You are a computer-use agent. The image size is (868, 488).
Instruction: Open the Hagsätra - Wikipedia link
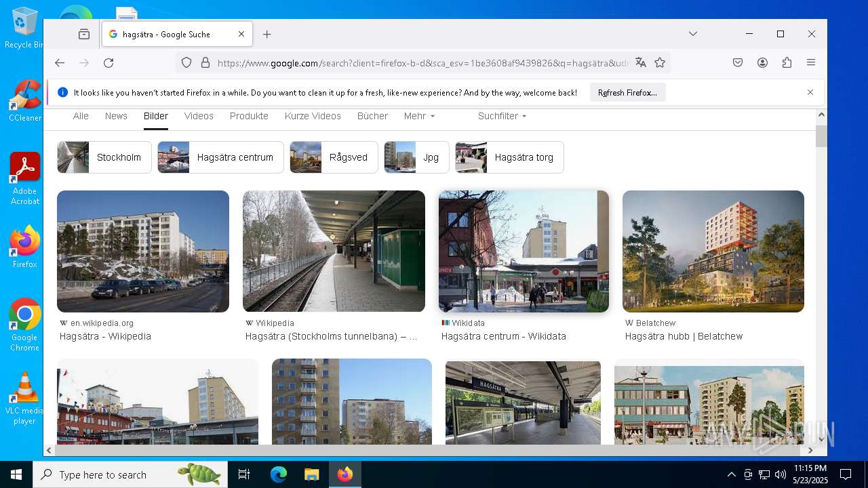105,336
